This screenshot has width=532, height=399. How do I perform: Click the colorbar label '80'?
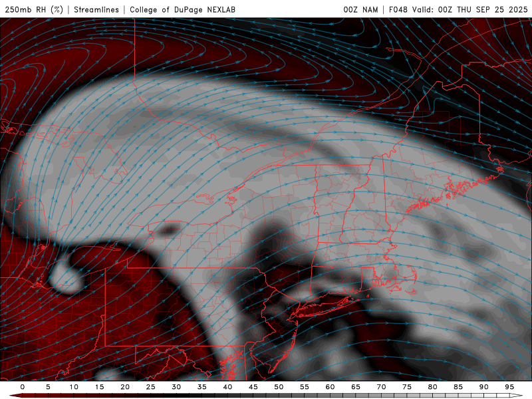pyautogui.click(x=432, y=387)
